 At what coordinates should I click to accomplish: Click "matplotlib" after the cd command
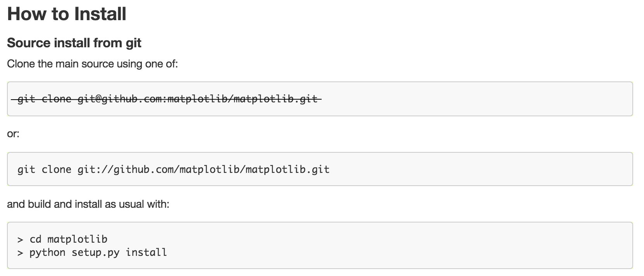pos(77,239)
